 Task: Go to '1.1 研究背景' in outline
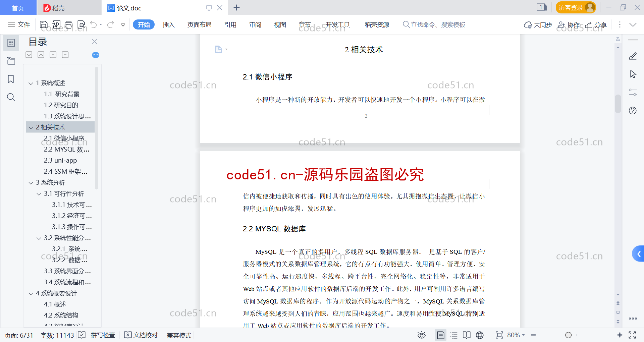(62, 94)
